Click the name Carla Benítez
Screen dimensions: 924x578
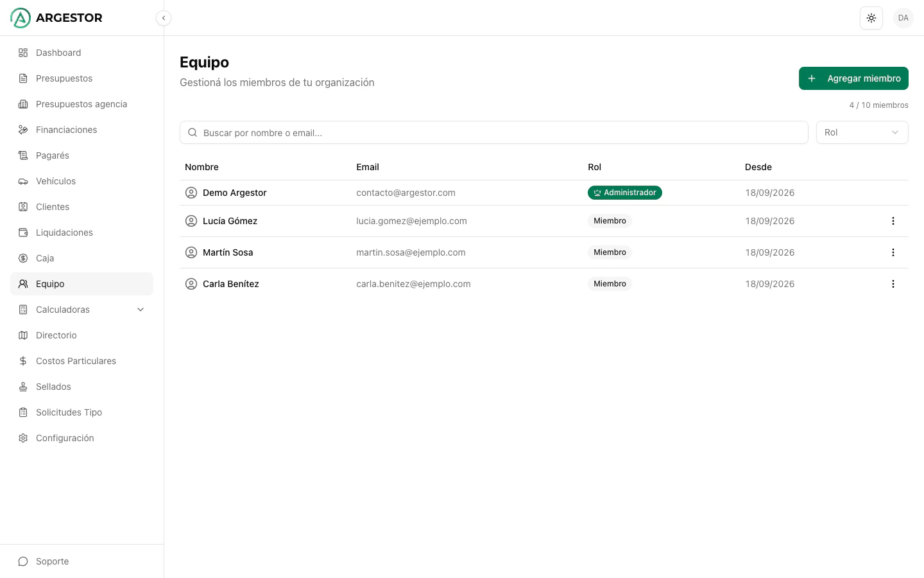click(231, 284)
